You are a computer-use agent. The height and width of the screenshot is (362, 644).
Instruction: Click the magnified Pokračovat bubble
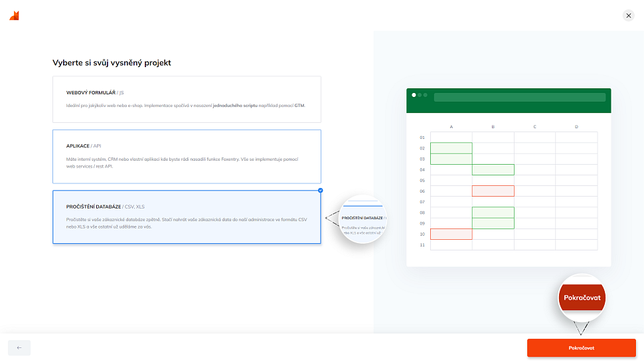click(x=582, y=298)
